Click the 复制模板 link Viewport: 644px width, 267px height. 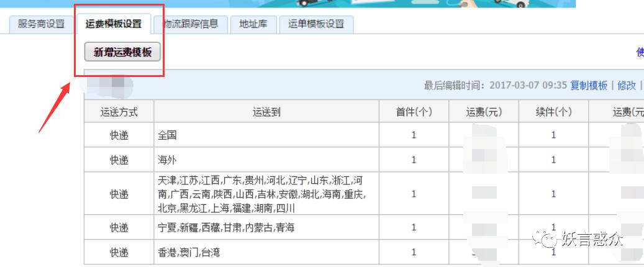click(x=589, y=85)
